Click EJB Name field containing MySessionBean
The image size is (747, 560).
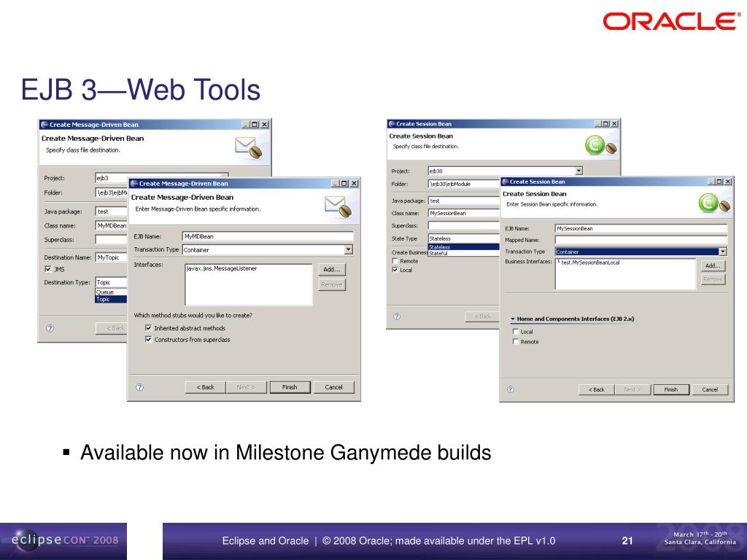pyautogui.click(x=641, y=228)
